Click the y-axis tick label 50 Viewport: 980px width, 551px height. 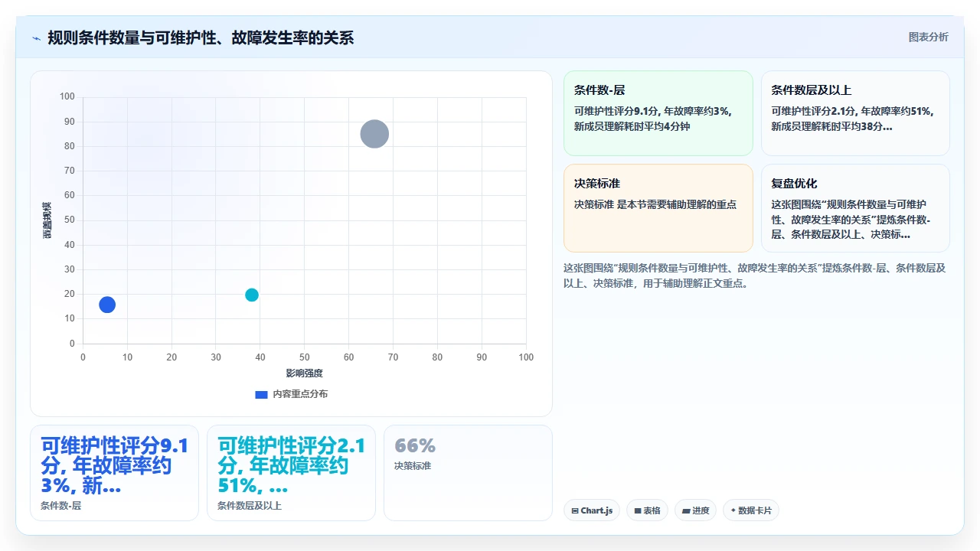(x=70, y=220)
